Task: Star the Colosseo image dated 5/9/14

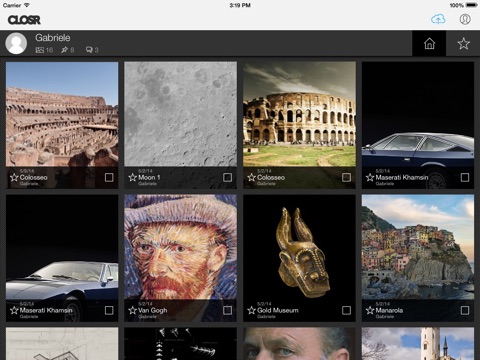Action: 14,177
